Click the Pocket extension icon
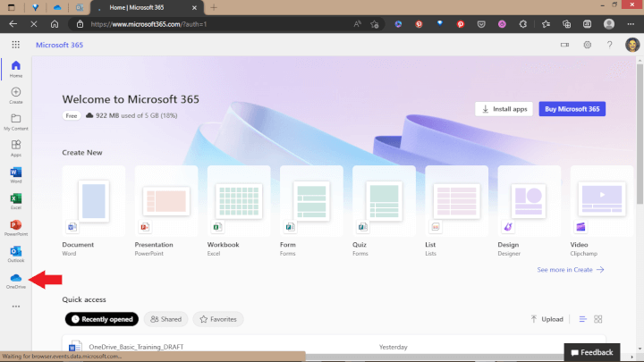The image size is (644, 362). [x=481, y=24]
